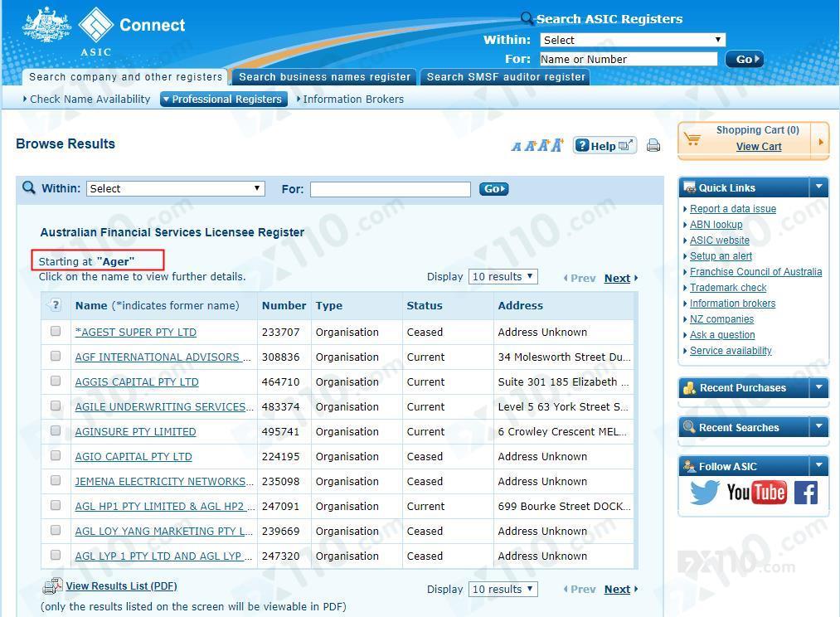The width and height of the screenshot is (840, 617).
Task: Open AGF INTERNATIONAL ADVISORS details link
Action: [163, 357]
